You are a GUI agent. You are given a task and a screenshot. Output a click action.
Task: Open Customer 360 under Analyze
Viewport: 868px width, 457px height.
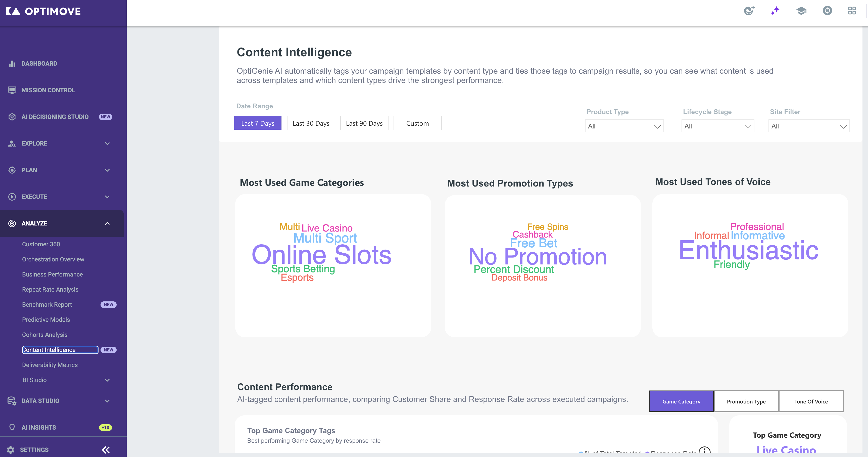tap(41, 244)
